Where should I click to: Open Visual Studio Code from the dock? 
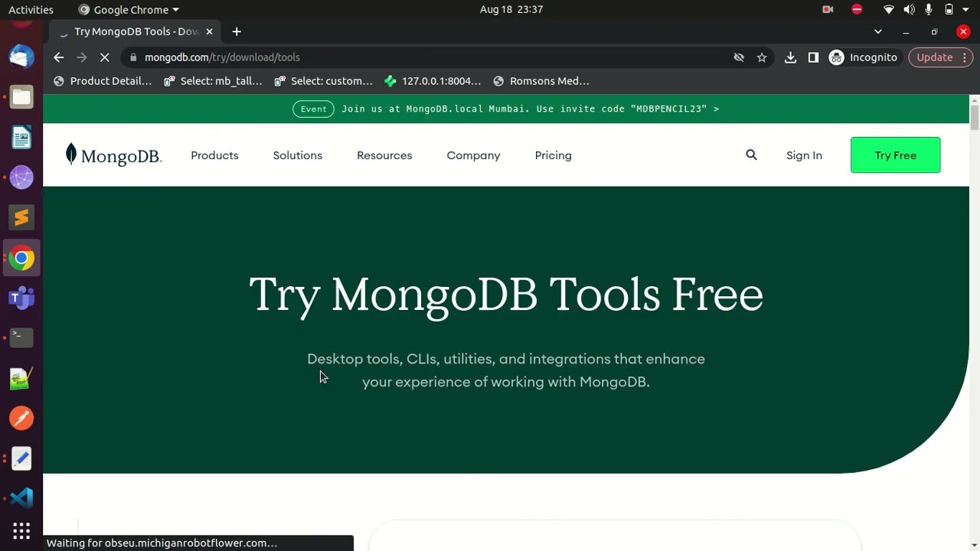[21, 498]
